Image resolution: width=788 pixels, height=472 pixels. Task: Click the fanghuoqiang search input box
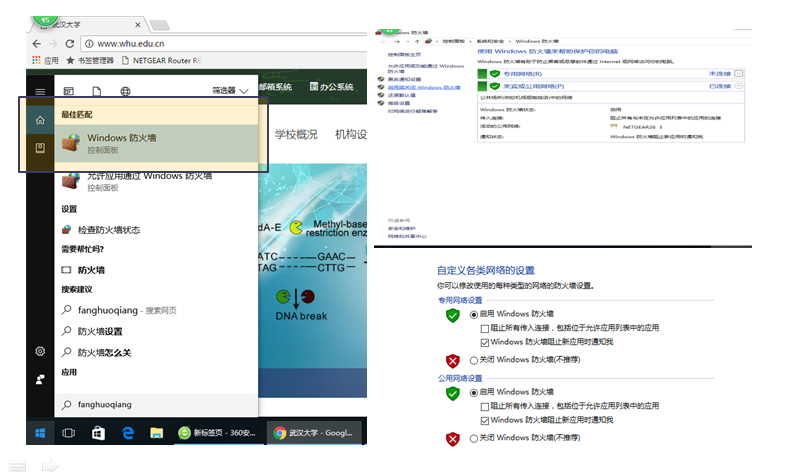(x=156, y=405)
